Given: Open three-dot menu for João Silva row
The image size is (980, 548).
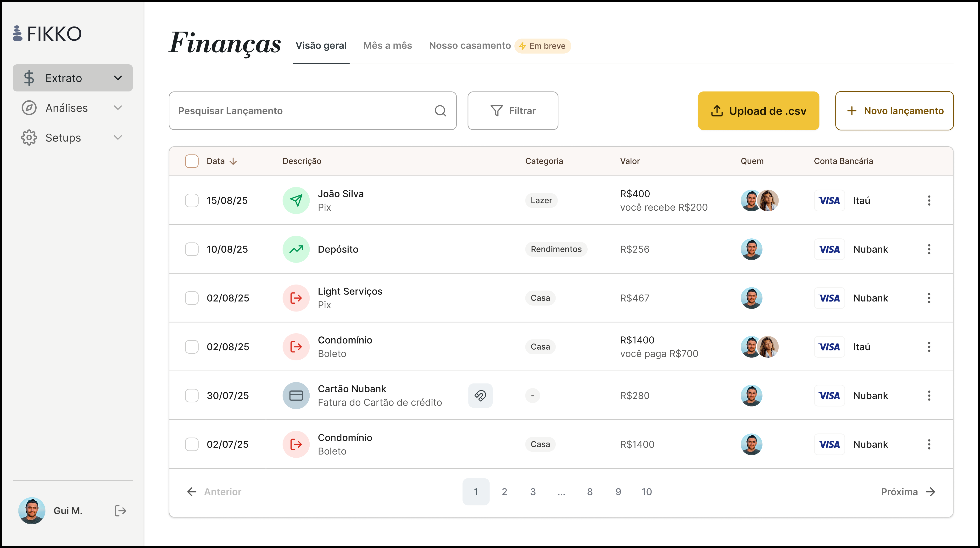Looking at the screenshot, I should (x=929, y=200).
